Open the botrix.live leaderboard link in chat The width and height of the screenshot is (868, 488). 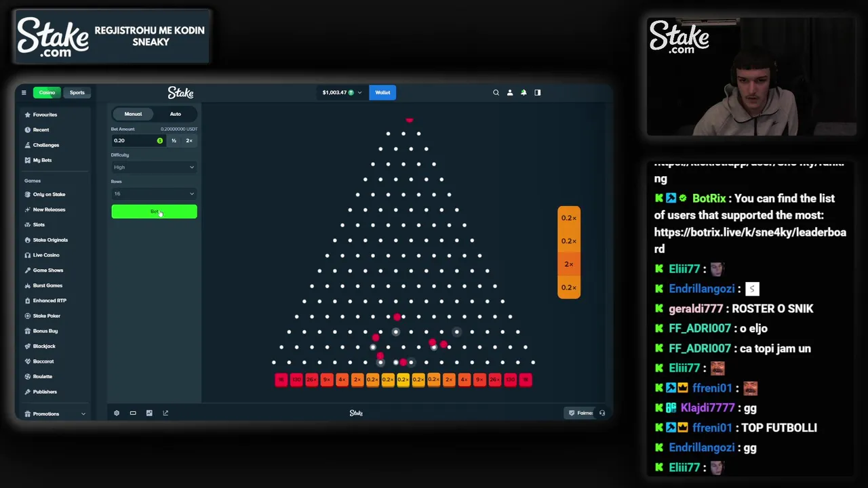(x=750, y=241)
